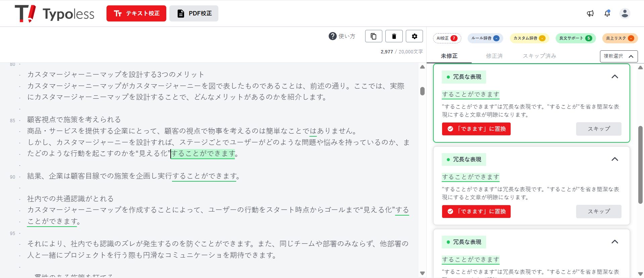
Task: Click the editor vertical scrollbar thumb
Action: 422,91
